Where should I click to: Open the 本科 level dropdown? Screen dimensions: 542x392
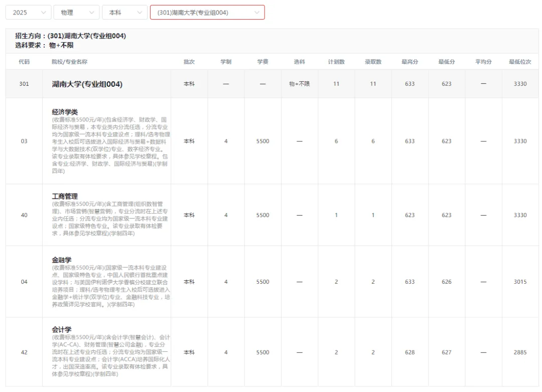[124, 13]
